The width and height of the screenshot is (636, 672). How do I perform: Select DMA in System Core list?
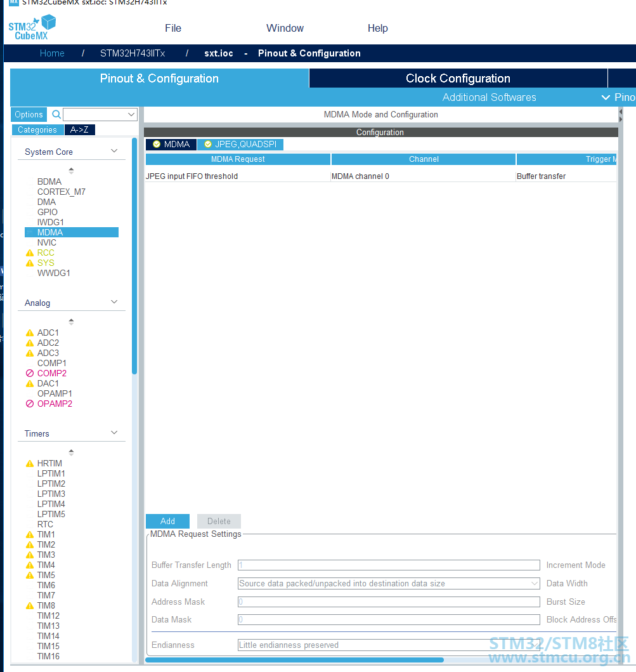(46, 202)
